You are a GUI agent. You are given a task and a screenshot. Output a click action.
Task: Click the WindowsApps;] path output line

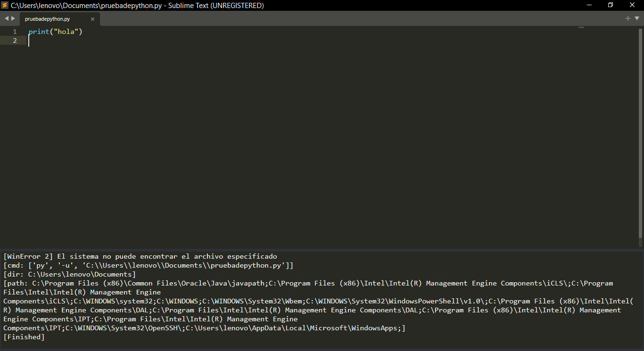(x=204, y=328)
